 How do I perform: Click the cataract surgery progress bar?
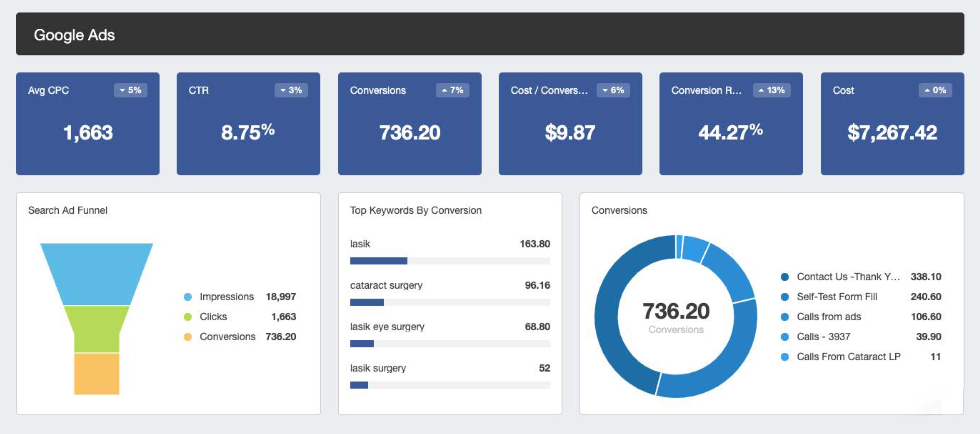(x=450, y=302)
